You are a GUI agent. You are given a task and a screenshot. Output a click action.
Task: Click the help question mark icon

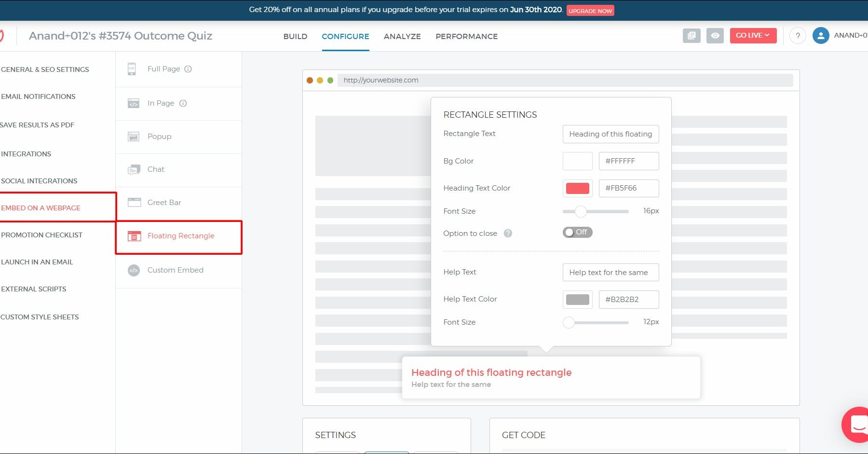tap(798, 36)
